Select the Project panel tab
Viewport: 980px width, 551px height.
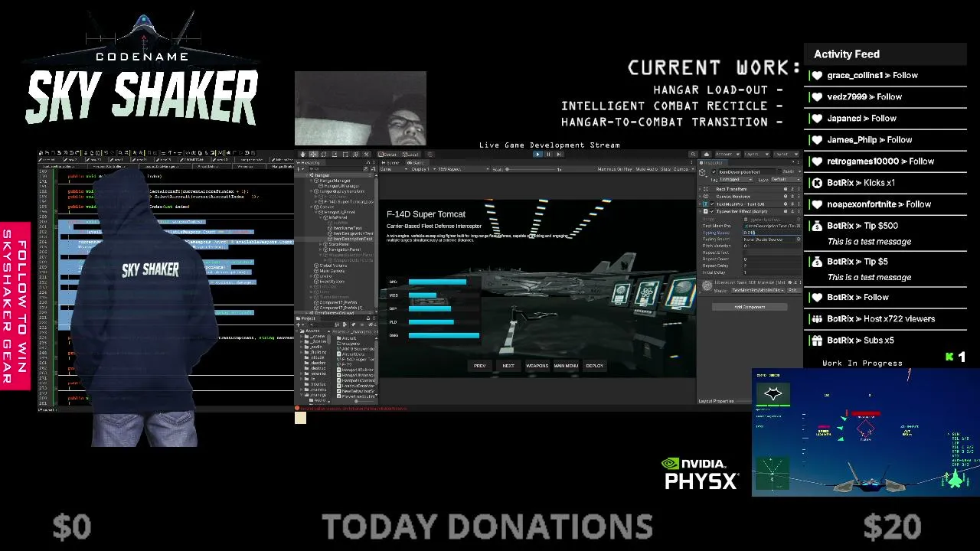point(309,318)
